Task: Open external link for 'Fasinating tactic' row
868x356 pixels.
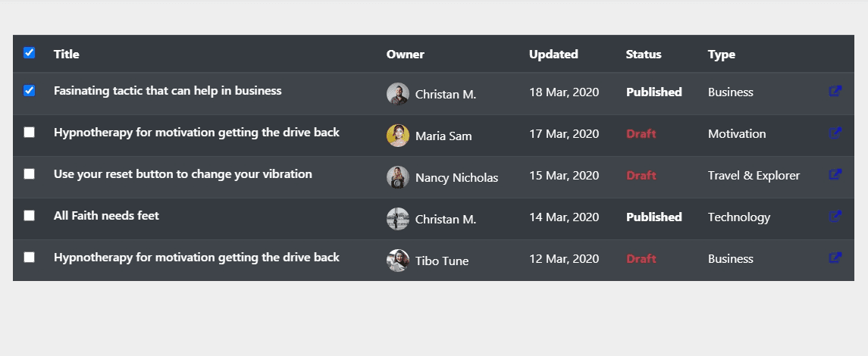Action: pyautogui.click(x=835, y=91)
